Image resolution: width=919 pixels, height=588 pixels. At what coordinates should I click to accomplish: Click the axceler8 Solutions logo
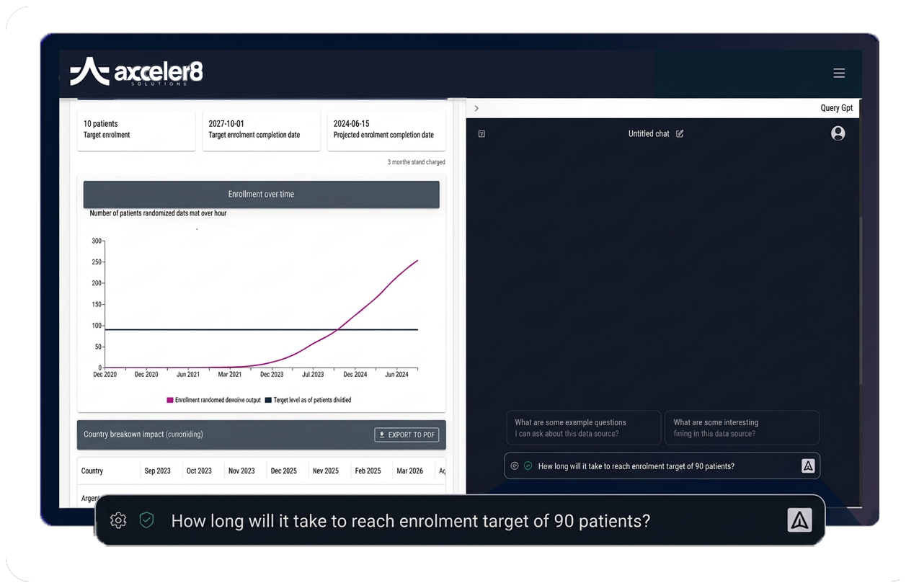[x=137, y=72]
